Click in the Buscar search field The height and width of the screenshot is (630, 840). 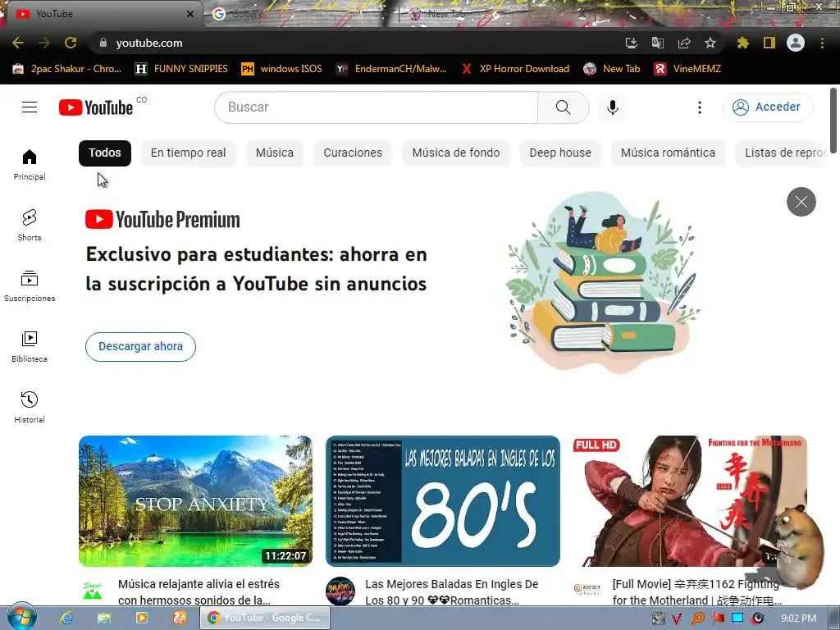[x=376, y=107]
